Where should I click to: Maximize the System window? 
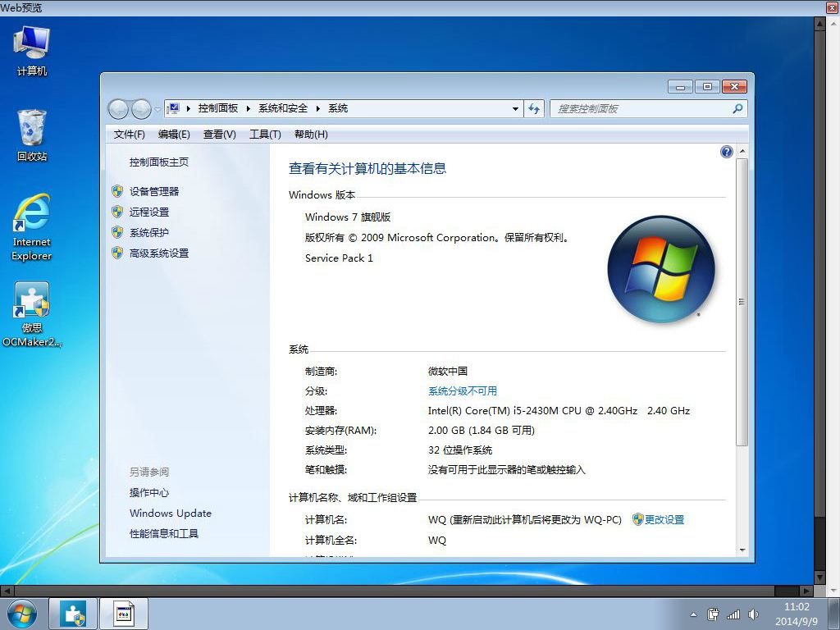point(708,86)
